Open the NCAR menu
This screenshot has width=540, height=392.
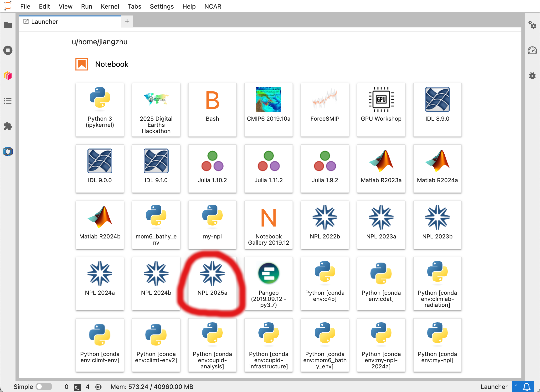(213, 6)
